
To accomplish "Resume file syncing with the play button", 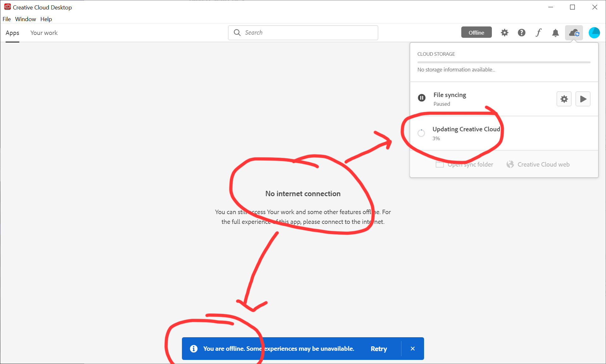I will [x=583, y=99].
